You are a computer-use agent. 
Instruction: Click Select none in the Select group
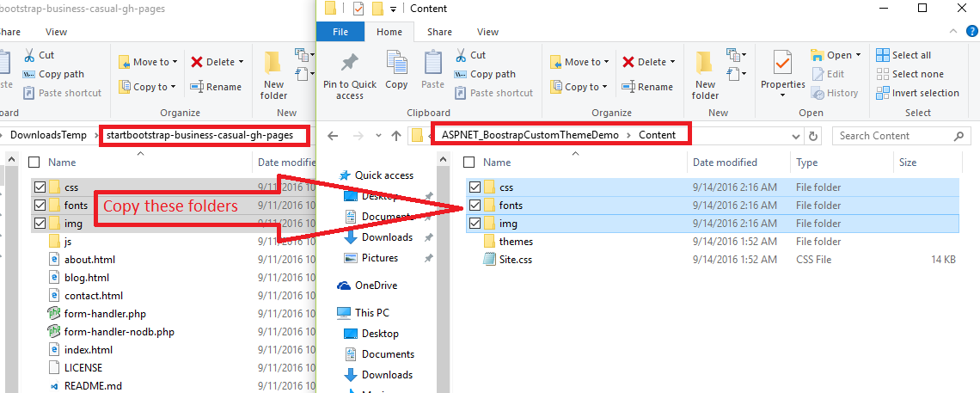point(910,74)
